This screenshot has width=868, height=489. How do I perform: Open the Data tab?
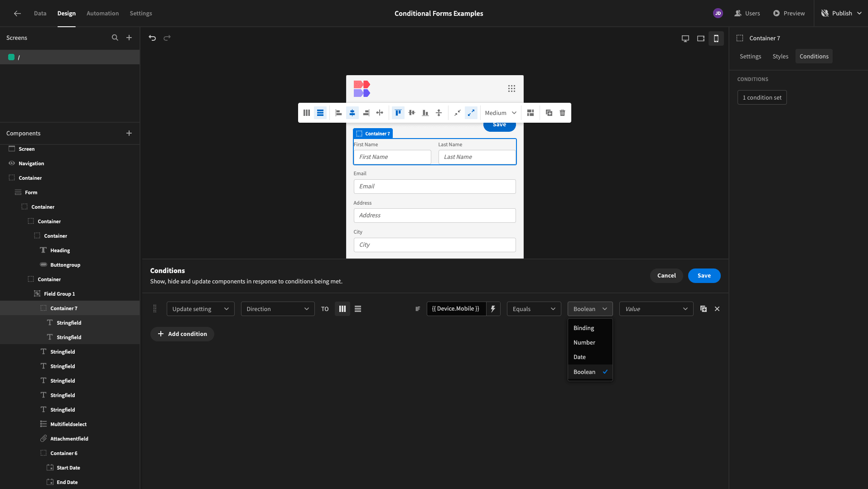pos(40,13)
